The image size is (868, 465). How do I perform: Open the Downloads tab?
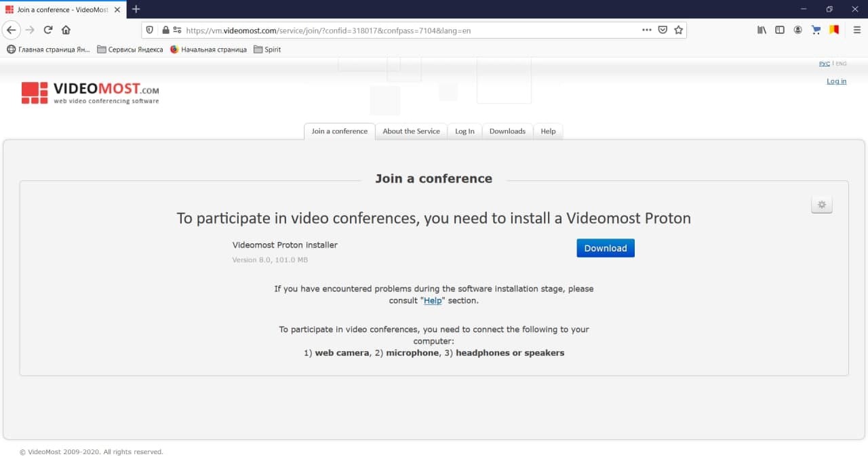pos(507,132)
